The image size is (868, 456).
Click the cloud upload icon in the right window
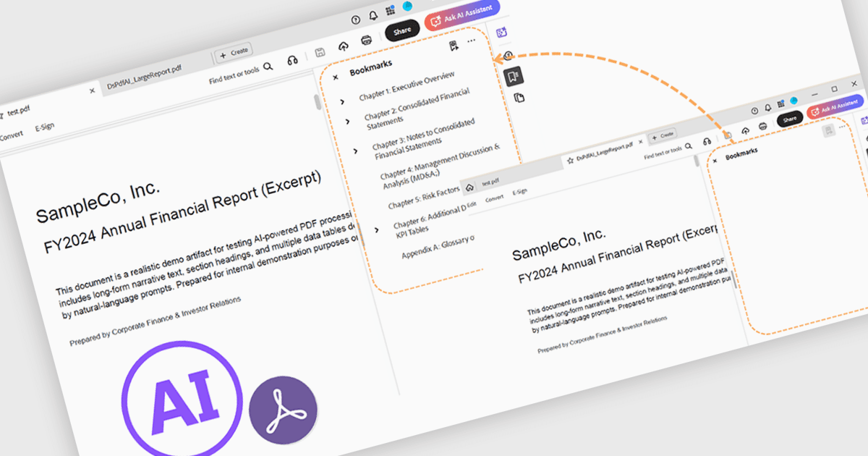[x=746, y=130]
